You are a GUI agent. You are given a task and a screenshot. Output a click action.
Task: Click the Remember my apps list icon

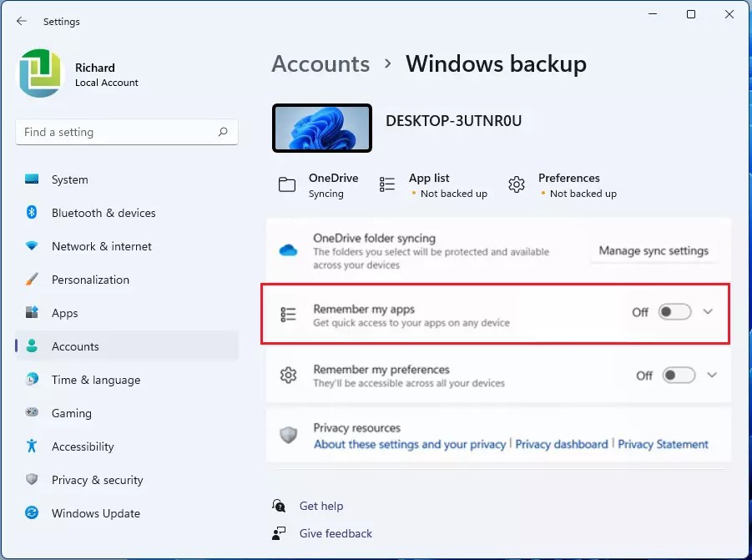click(x=288, y=315)
